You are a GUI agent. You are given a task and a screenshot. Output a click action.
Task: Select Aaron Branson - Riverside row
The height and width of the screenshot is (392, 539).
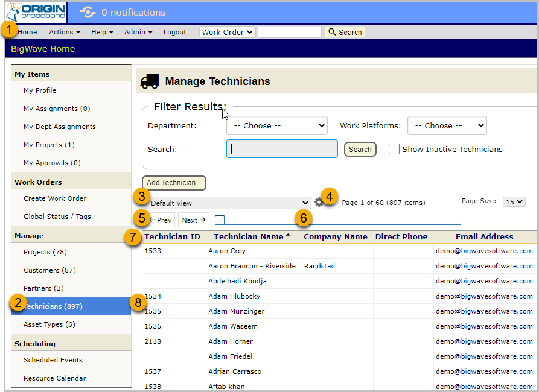[252, 266]
